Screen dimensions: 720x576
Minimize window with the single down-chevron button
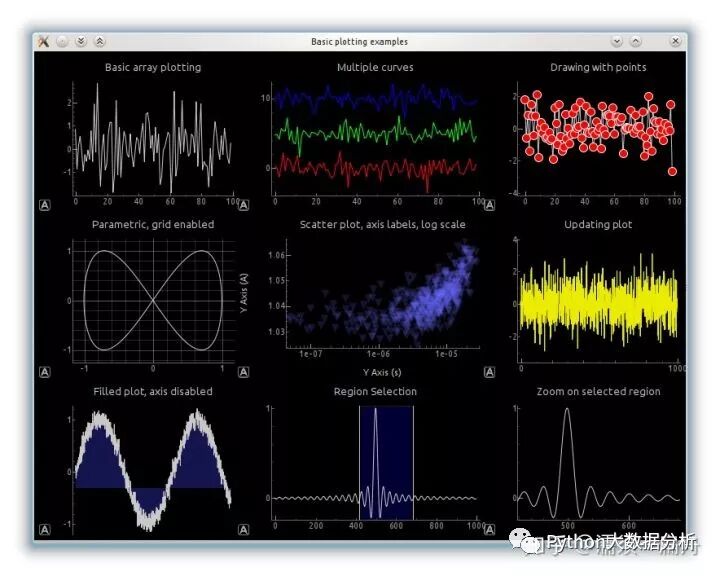tap(617, 41)
